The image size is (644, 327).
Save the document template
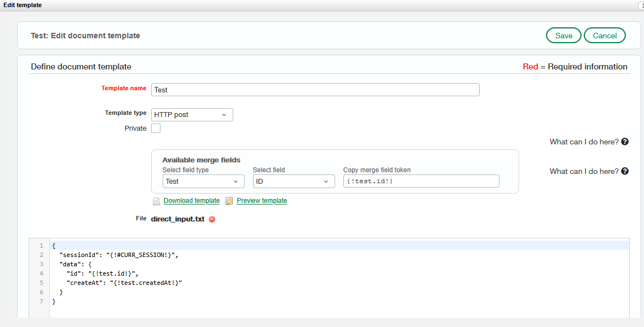pos(563,36)
